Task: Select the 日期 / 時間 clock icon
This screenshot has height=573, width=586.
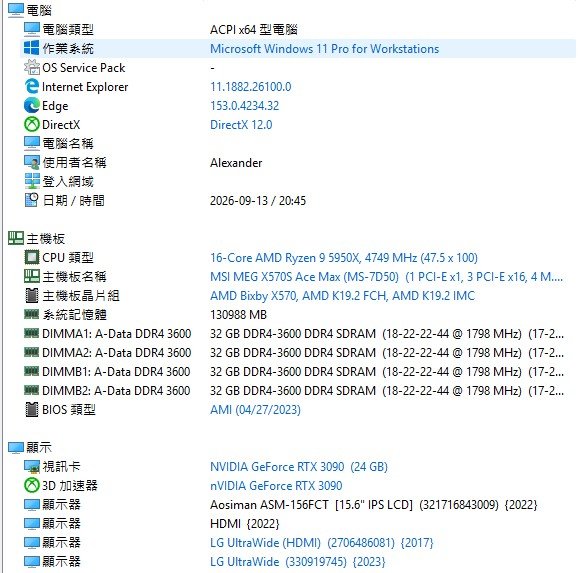Action: point(31,200)
